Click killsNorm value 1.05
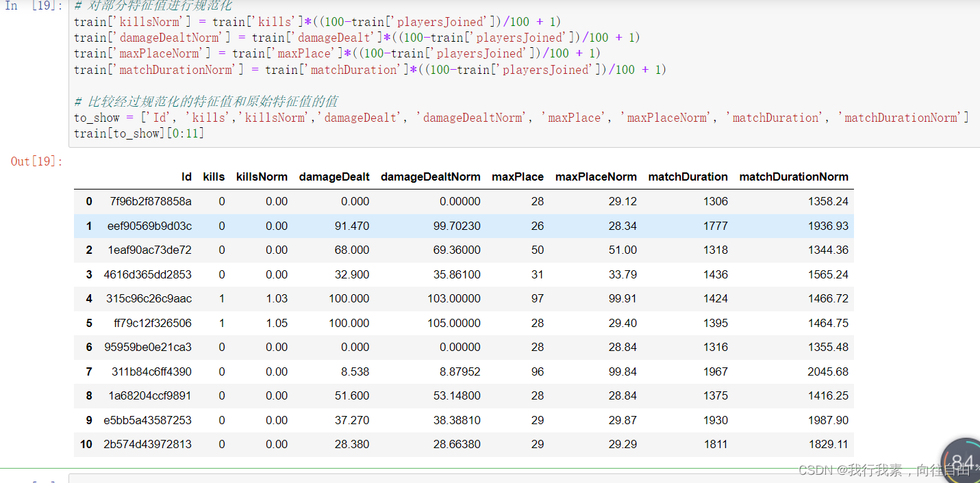980x483 pixels. pos(277,323)
